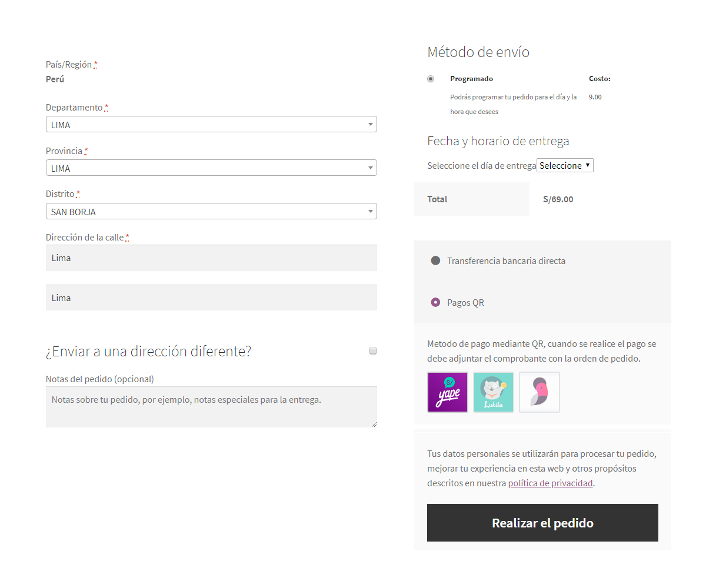Click into the Notas del pedido textarea
Screen dimensions: 706x588
click(x=211, y=407)
